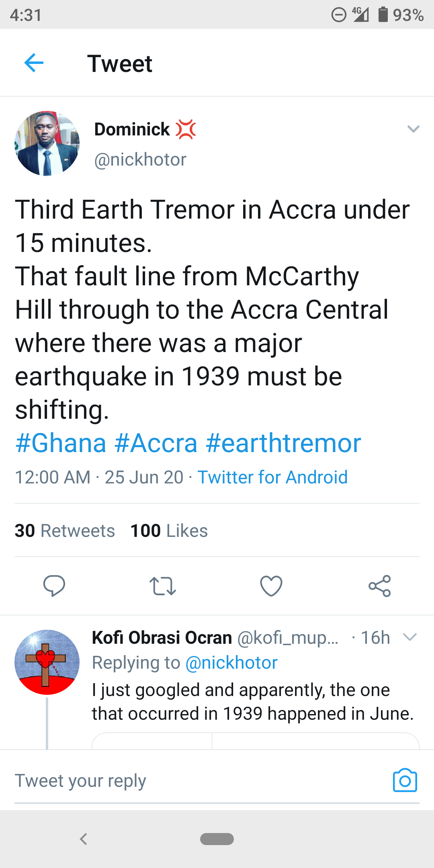Image resolution: width=434 pixels, height=868 pixels.
Task: Tap the reply speech bubble icon
Action: [54, 585]
